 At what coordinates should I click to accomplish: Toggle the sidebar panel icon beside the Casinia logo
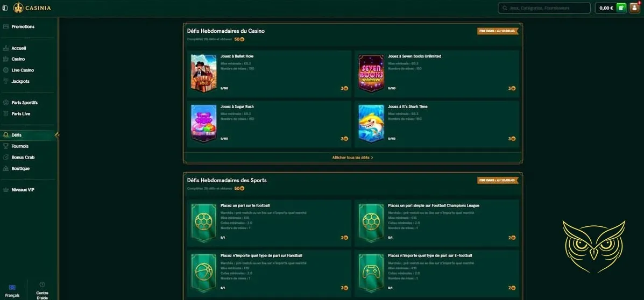tap(5, 8)
